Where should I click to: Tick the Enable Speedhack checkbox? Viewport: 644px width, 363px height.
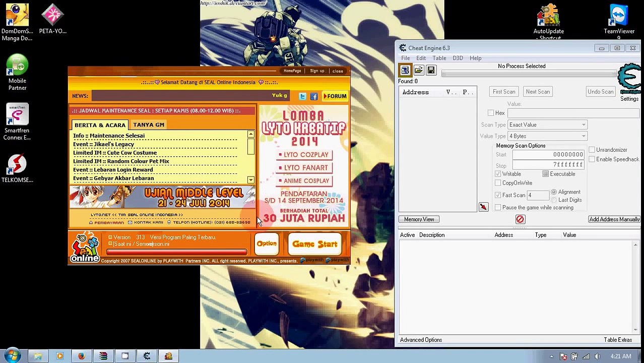pos(592,159)
